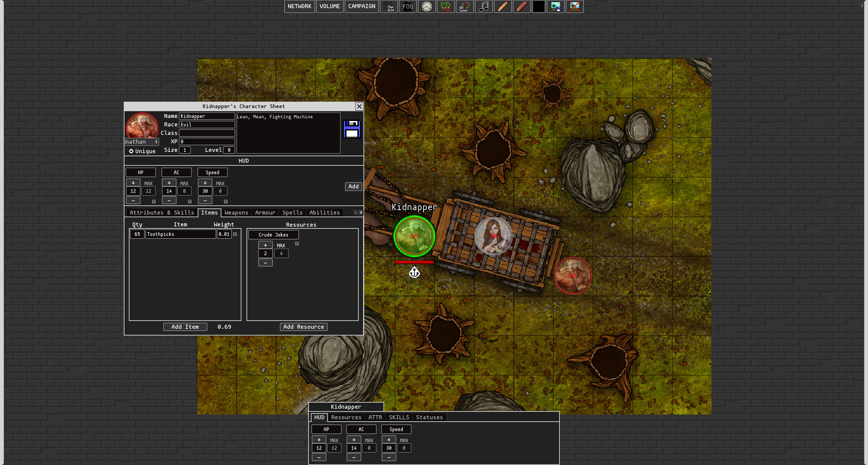Activate the Fight initiative tool
Image resolution: width=868 pixels, height=465 pixels.
446,6
